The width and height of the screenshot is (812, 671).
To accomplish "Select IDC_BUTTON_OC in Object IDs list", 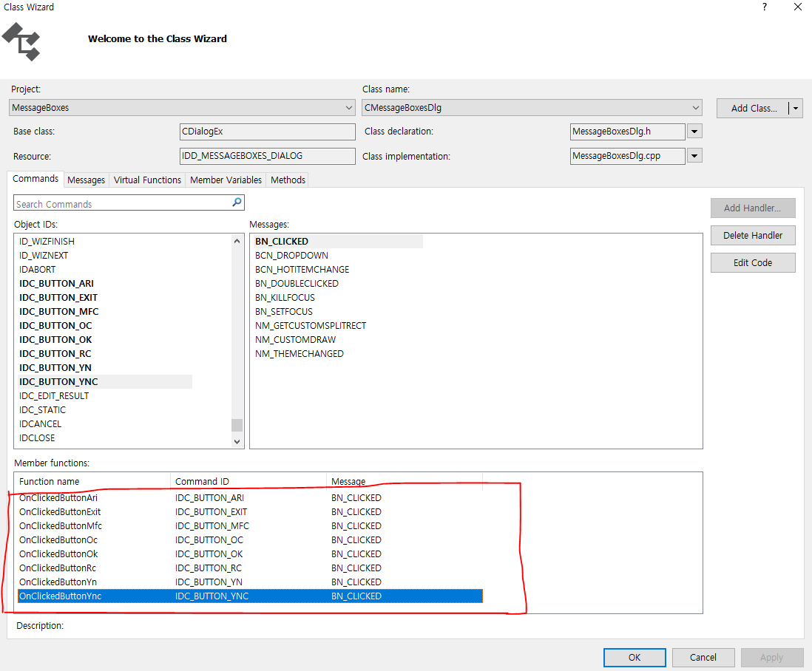I will [55, 325].
